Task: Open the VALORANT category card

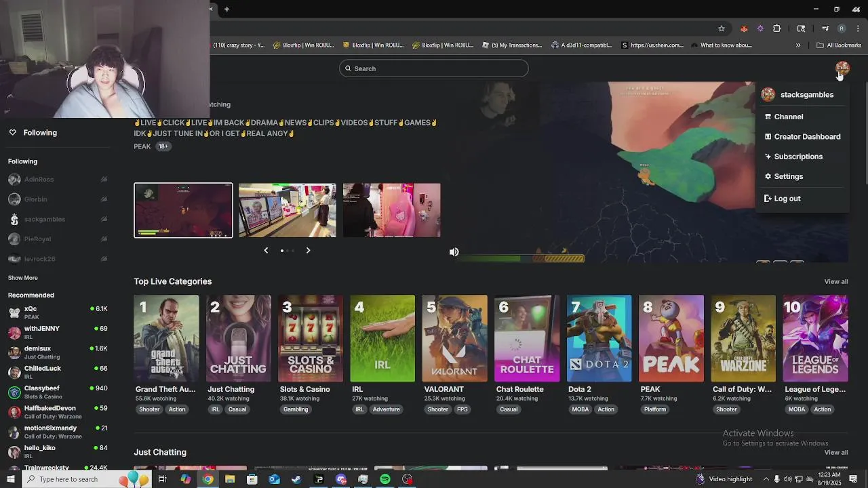Action: pos(455,338)
